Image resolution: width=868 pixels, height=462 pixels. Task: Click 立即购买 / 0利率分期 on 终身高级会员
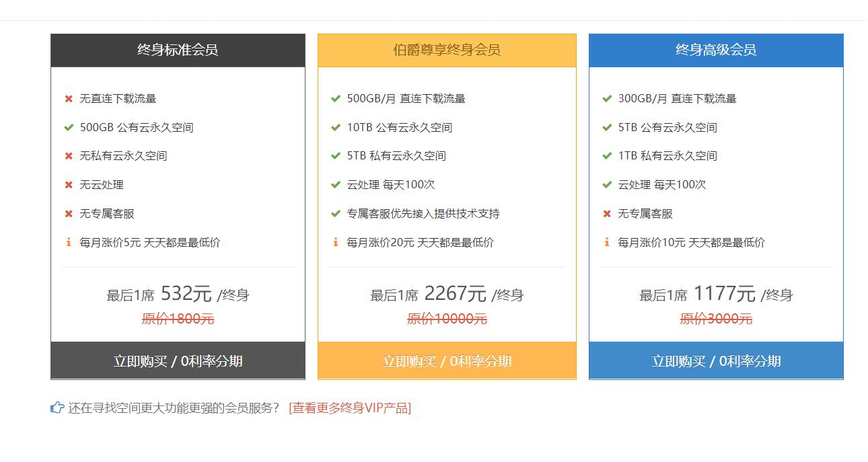point(715,361)
